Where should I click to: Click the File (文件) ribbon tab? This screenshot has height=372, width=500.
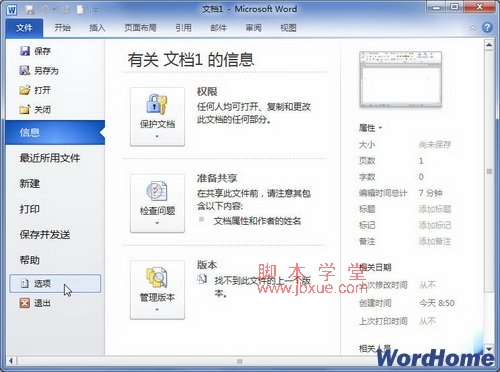pos(24,28)
